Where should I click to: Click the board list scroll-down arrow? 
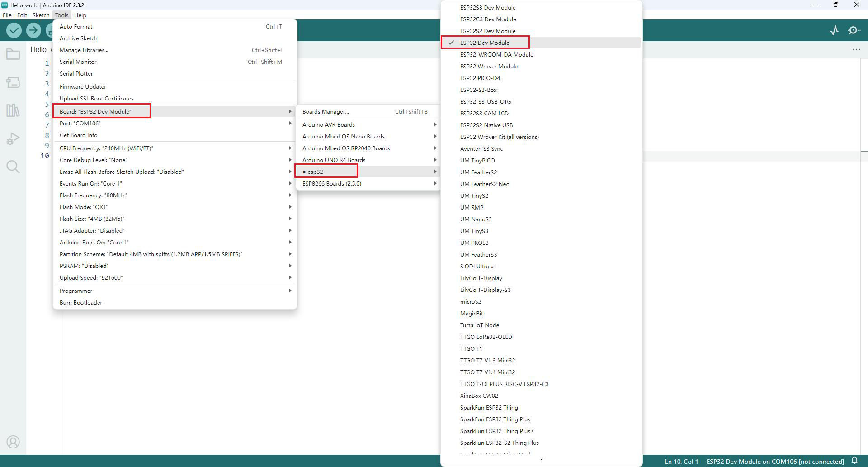click(541, 459)
